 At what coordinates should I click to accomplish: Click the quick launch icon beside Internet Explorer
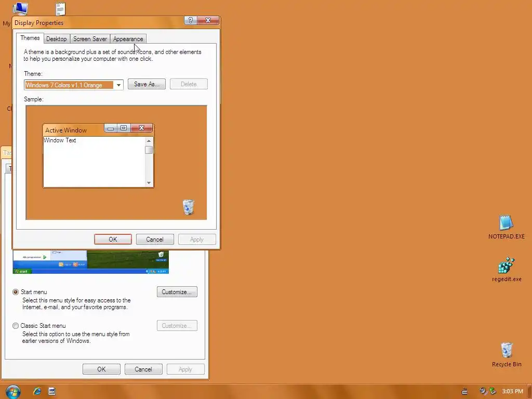tap(52, 391)
